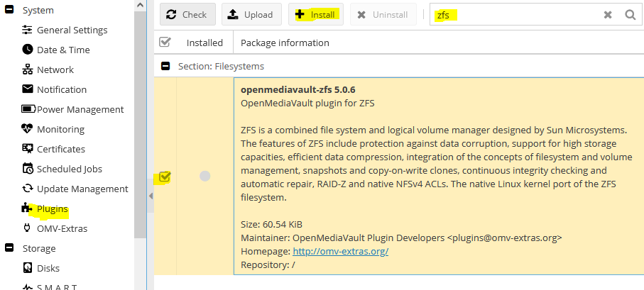Image resolution: width=644 pixels, height=290 pixels.
Task: Toggle the select-all checkbox in the header
Action: tap(165, 42)
